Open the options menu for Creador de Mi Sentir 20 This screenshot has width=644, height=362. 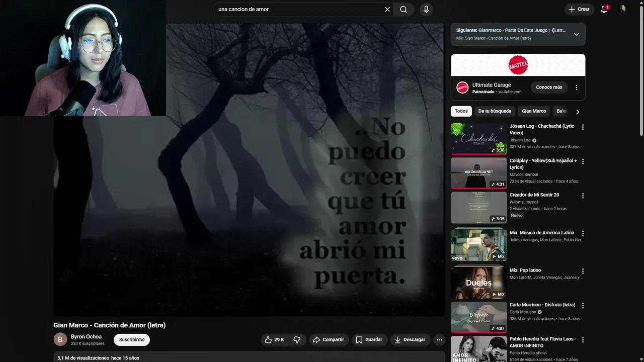[583, 196]
